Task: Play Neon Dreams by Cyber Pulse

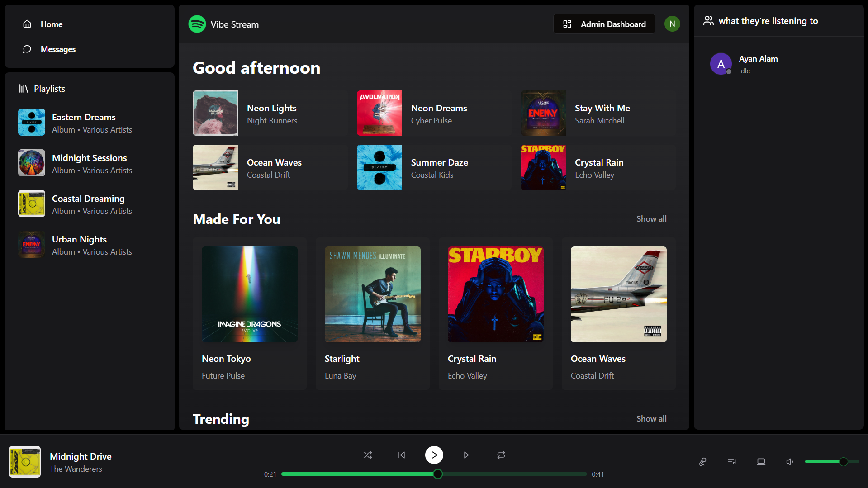Action: coord(434,113)
